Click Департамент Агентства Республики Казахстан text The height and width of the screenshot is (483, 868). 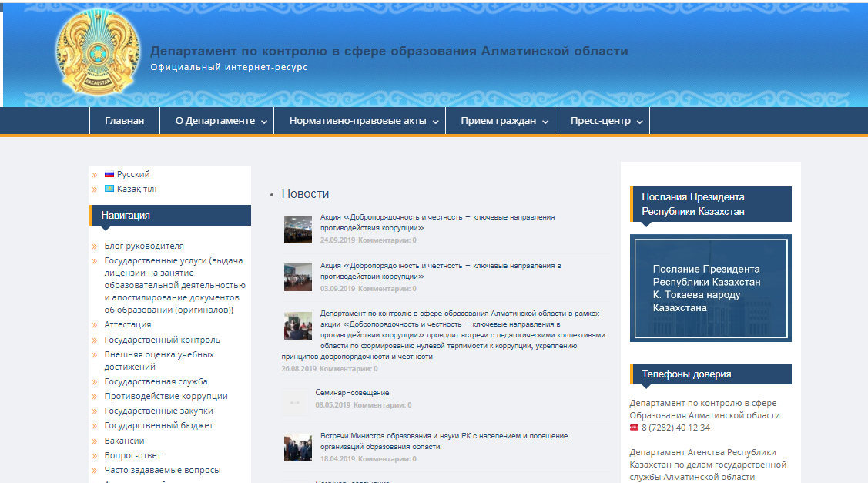point(708,465)
